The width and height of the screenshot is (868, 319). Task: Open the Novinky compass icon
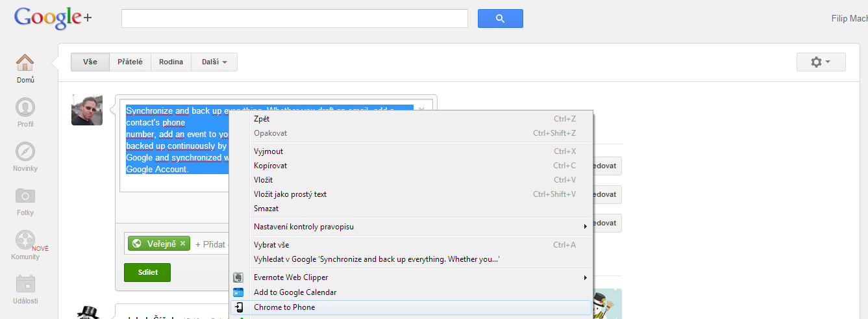[x=25, y=151]
